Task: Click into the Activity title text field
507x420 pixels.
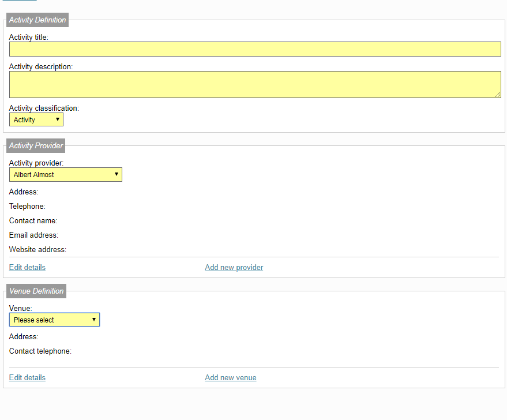Action: click(255, 49)
